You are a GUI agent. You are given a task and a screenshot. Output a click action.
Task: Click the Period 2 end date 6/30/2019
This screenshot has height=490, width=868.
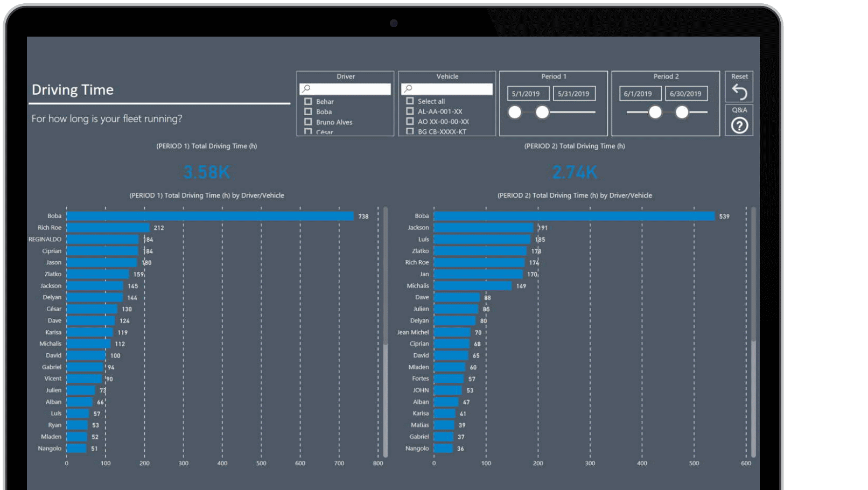click(686, 94)
